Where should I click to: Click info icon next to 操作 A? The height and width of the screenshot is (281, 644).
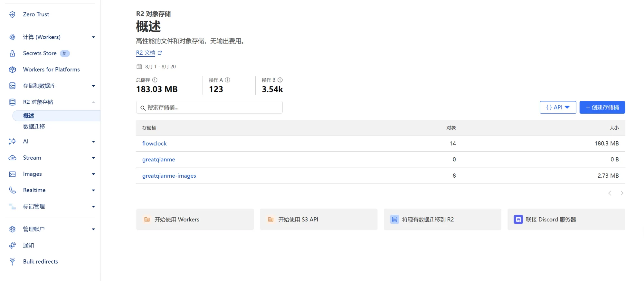click(x=227, y=80)
